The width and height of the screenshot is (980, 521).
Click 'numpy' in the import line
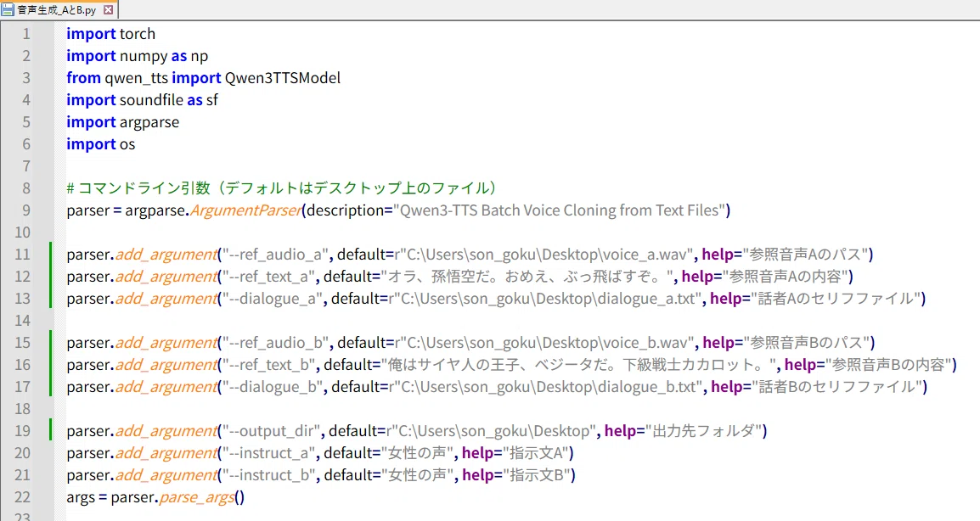point(143,56)
